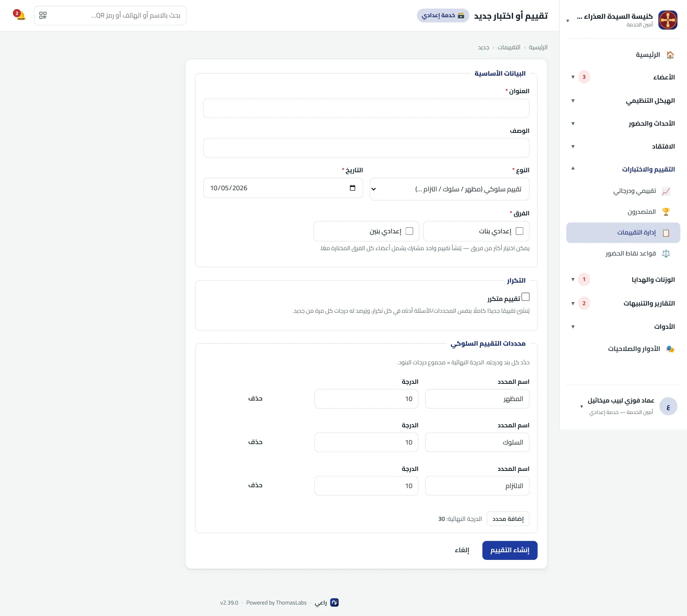Viewport: 687px width, 616px height.
Task: Click the trophy icon for المتصدرون
Action: click(x=666, y=212)
